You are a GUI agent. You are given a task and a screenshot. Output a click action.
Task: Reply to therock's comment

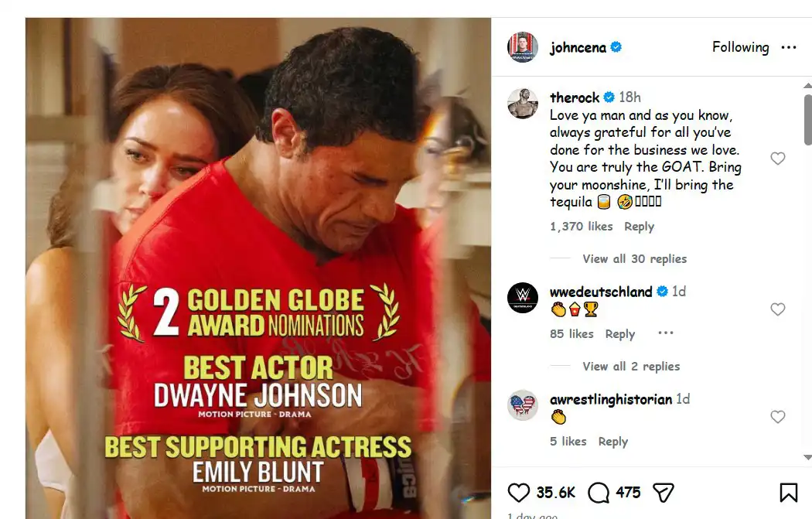point(639,227)
